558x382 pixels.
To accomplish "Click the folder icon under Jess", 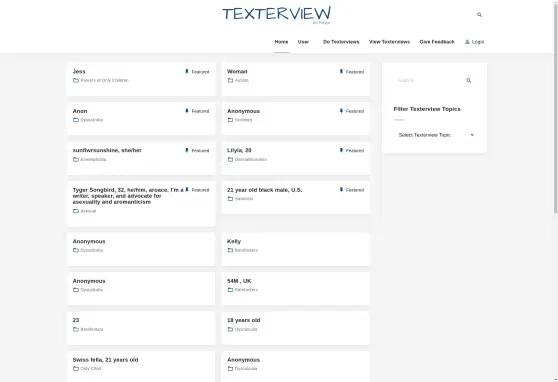I will 76,80.
